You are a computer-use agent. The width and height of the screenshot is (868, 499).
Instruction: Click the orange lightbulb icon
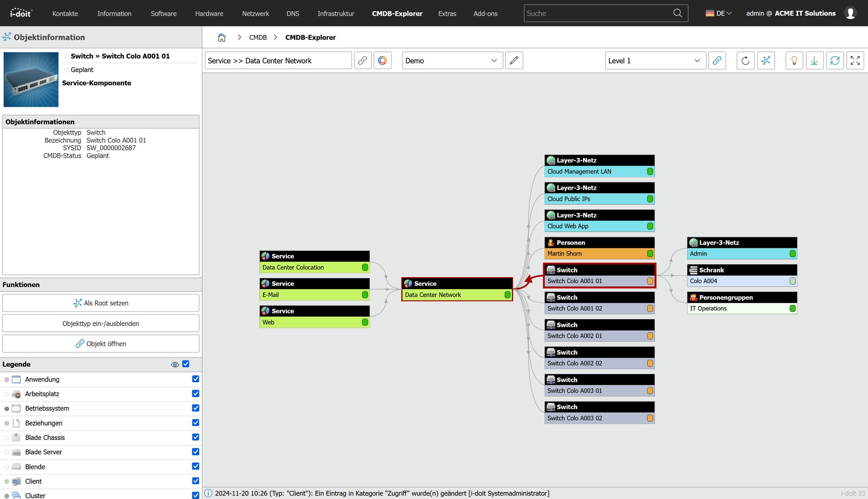click(x=794, y=60)
